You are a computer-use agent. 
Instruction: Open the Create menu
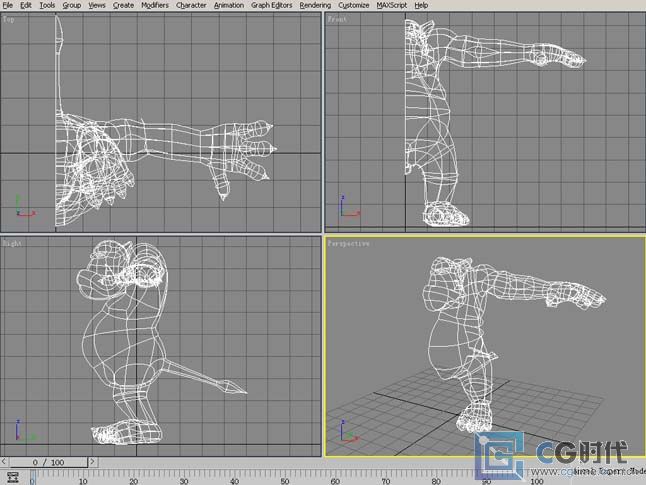tap(123, 5)
